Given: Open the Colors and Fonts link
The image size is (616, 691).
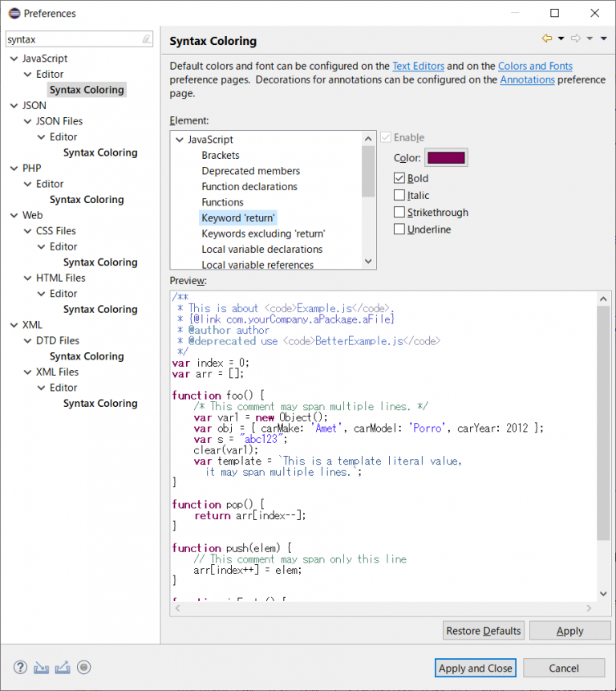Looking at the screenshot, I should point(535,66).
